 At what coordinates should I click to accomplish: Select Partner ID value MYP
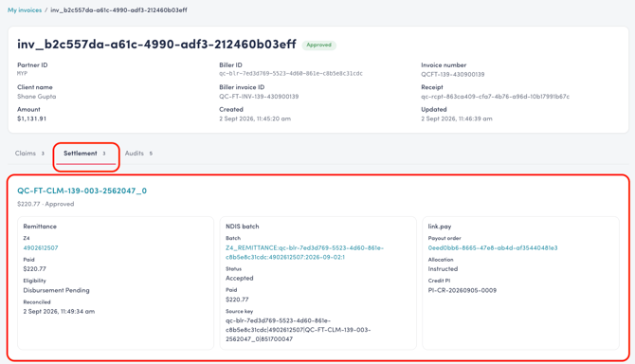23,74
